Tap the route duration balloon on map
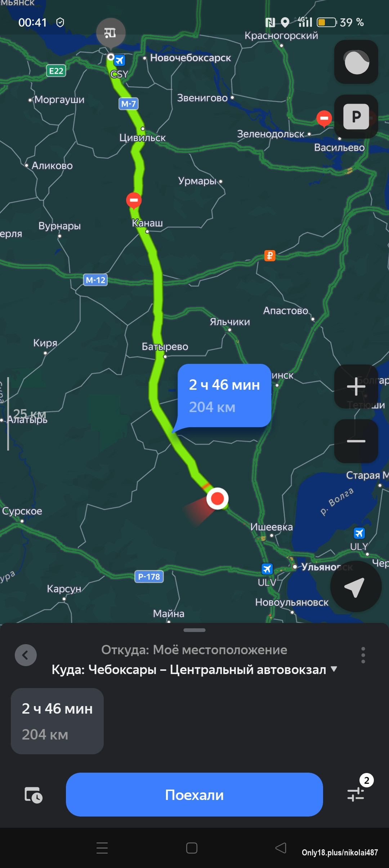The height and width of the screenshot is (868, 389). [x=224, y=395]
